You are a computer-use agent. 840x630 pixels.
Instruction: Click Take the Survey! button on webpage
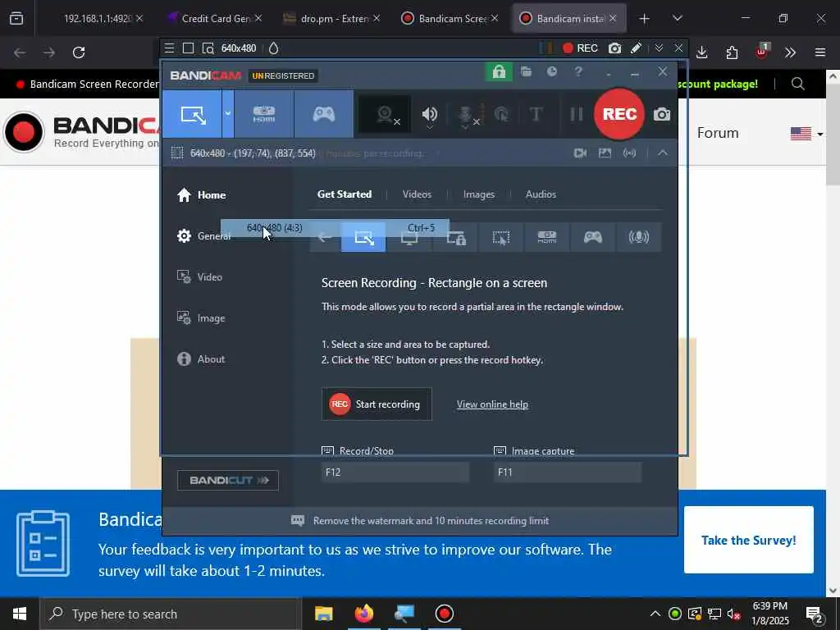tap(748, 540)
